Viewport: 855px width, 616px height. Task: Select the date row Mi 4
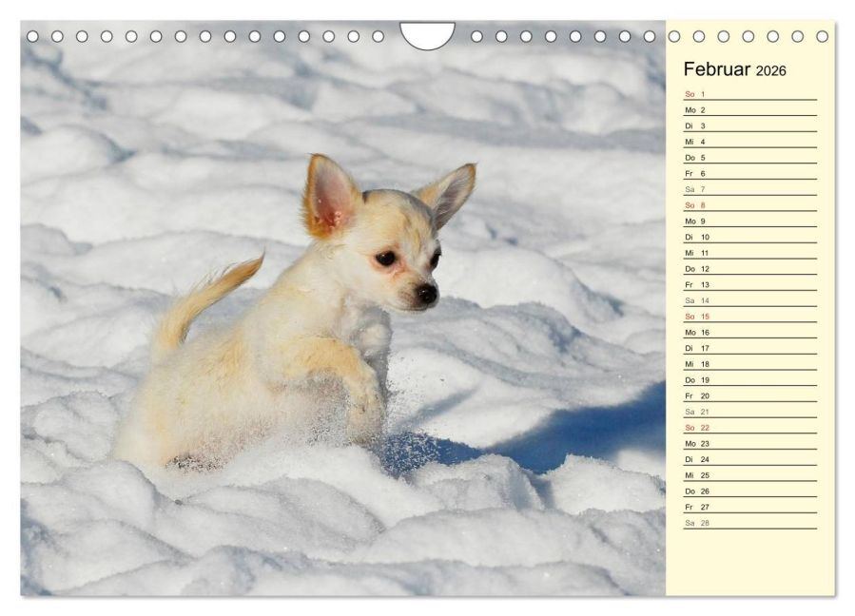750,142
